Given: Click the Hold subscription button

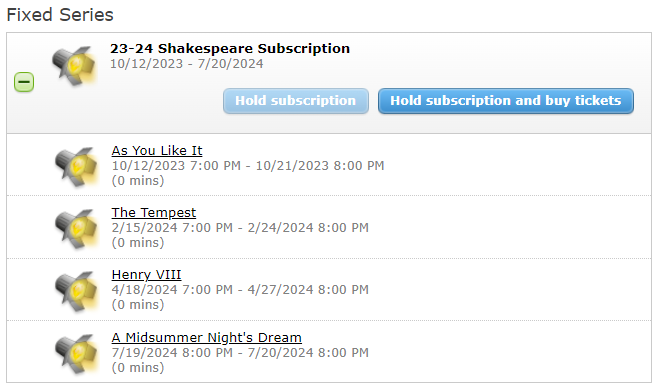Looking at the screenshot, I should [x=296, y=101].
